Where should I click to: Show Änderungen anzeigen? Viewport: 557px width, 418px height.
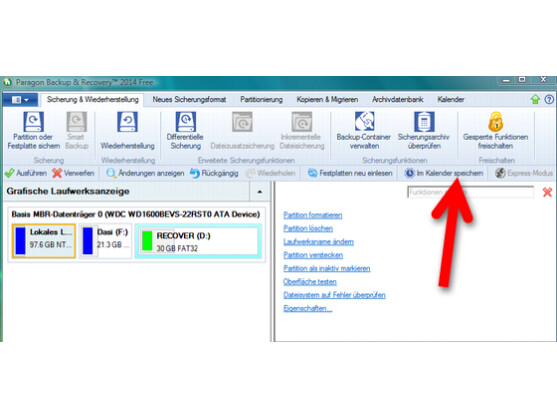tap(145, 173)
